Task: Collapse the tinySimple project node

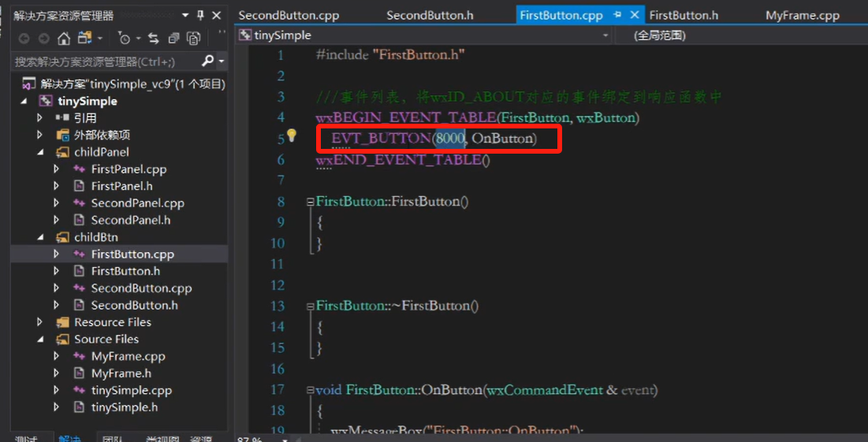Action: point(24,101)
